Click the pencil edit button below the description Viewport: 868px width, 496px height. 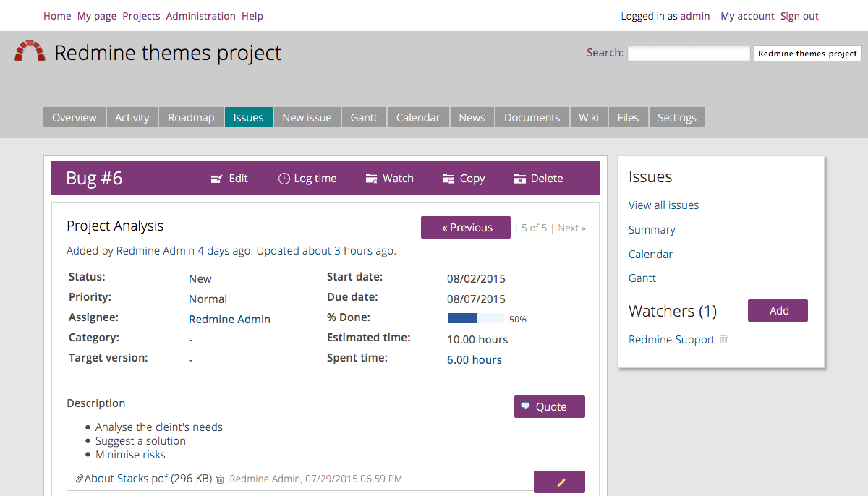[x=559, y=482]
